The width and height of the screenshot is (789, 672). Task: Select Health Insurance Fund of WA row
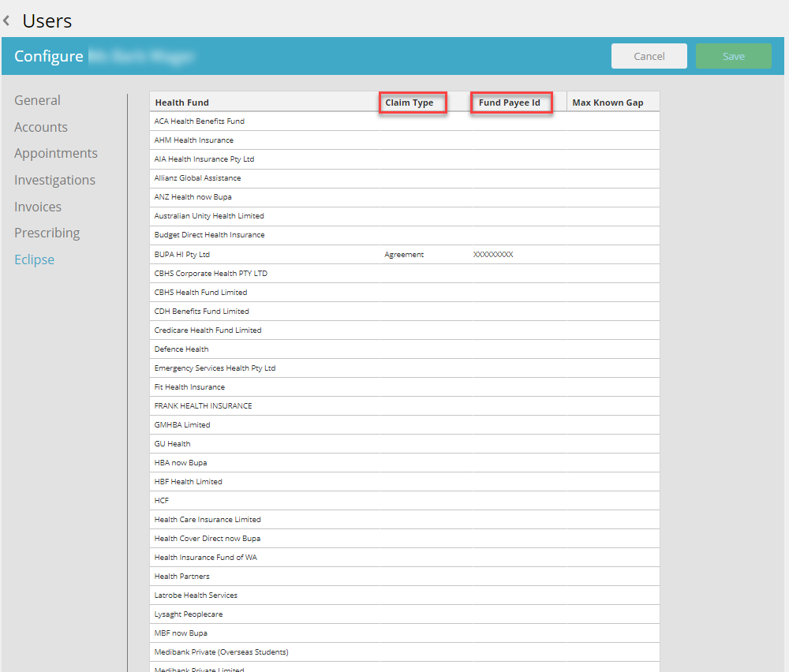pyautogui.click(x=405, y=558)
